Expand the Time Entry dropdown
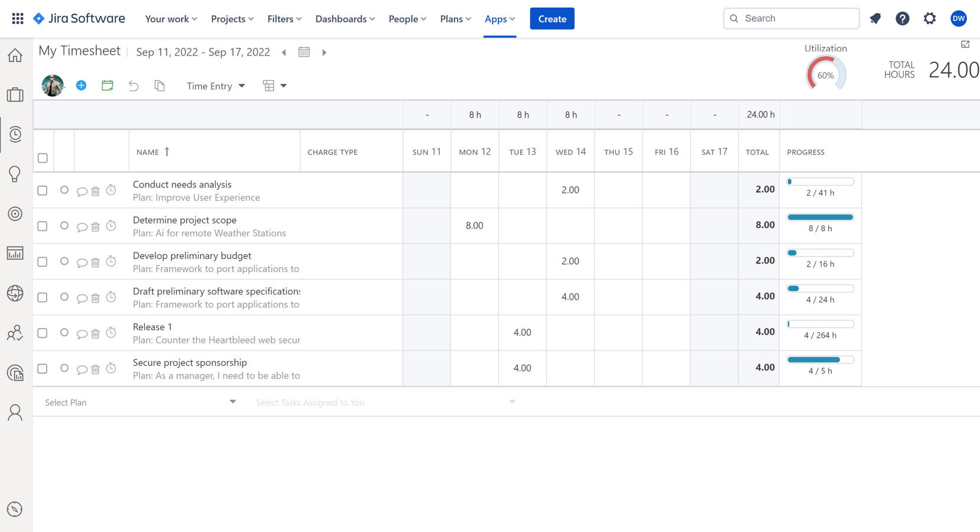The height and width of the screenshot is (532, 980). click(x=216, y=86)
